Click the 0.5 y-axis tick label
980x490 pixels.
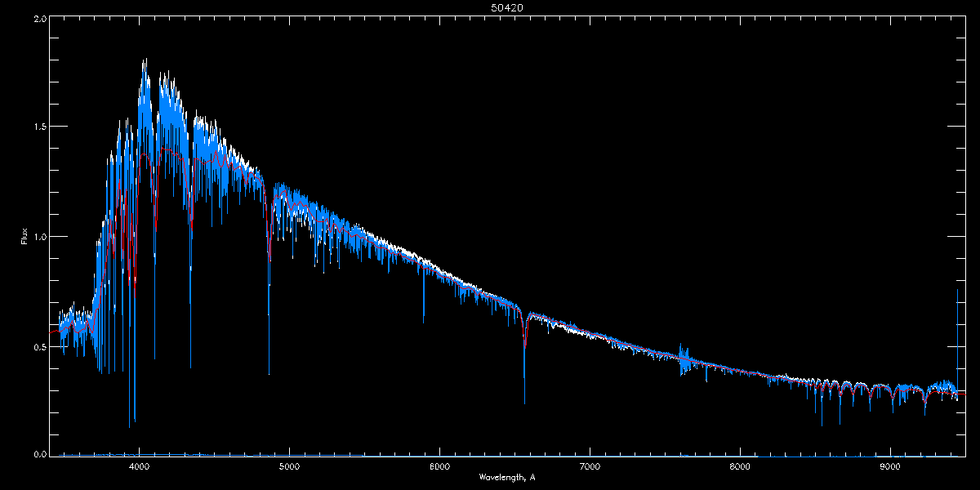(39, 346)
